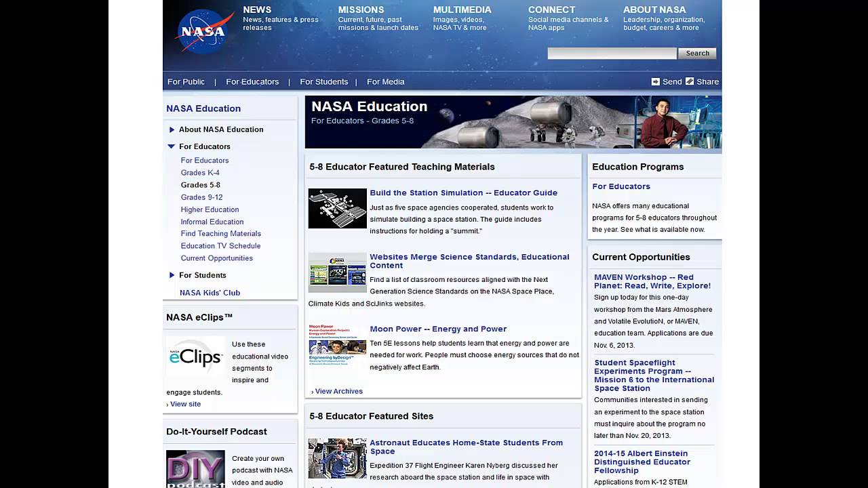Open Build the Station Simulation Educator Guide

pos(463,193)
